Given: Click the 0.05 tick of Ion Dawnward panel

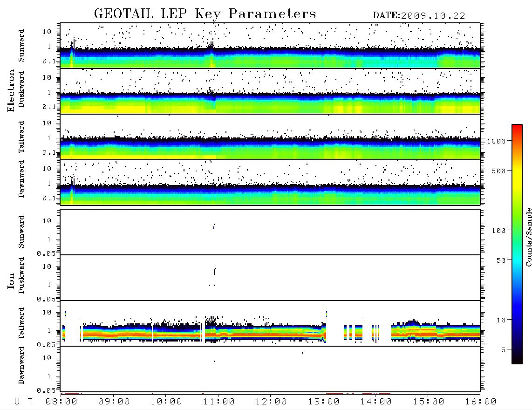Looking at the screenshot, I should tap(46, 390).
